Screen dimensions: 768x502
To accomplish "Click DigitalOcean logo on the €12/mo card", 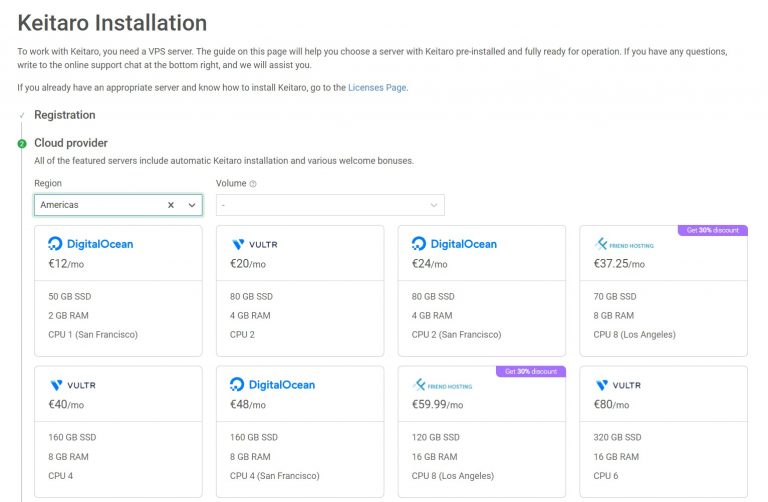I will click(x=91, y=244).
